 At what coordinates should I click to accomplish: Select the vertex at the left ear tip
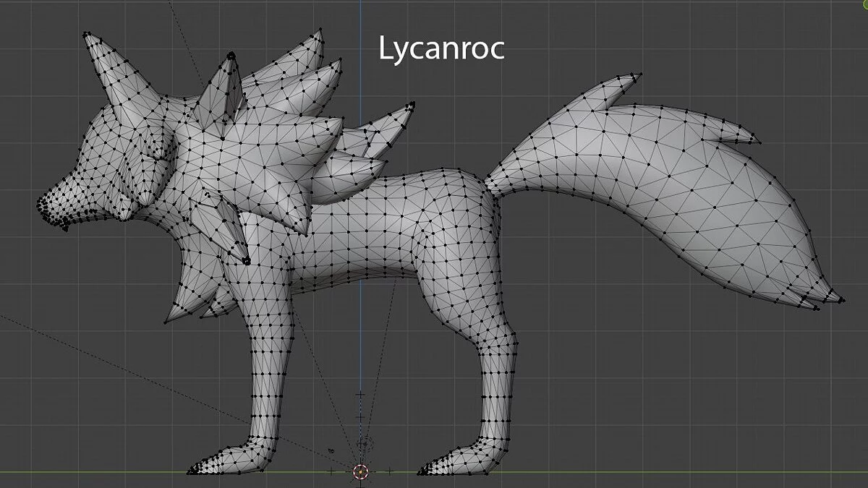tap(85, 33)
